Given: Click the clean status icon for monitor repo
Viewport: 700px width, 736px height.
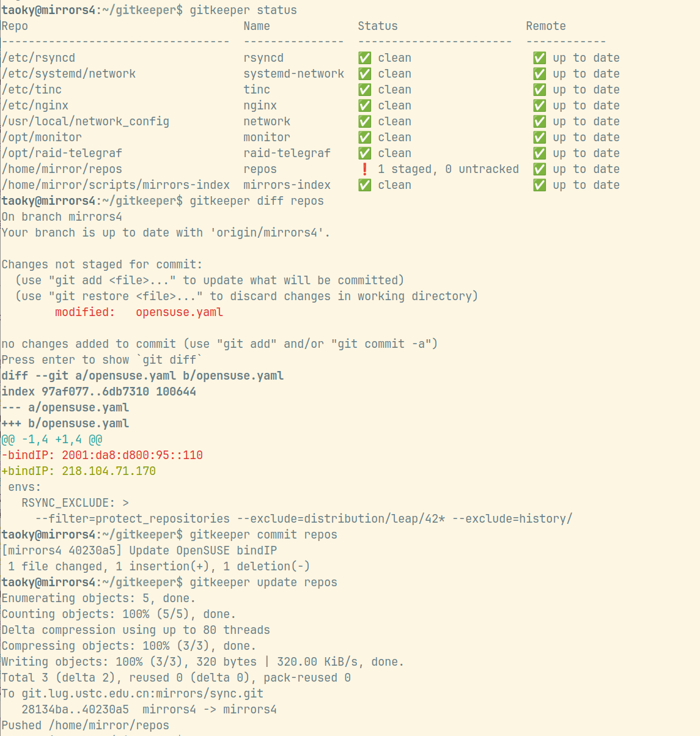Looking at the screenshot, I should pyautogui.click(x=365, y=137).
